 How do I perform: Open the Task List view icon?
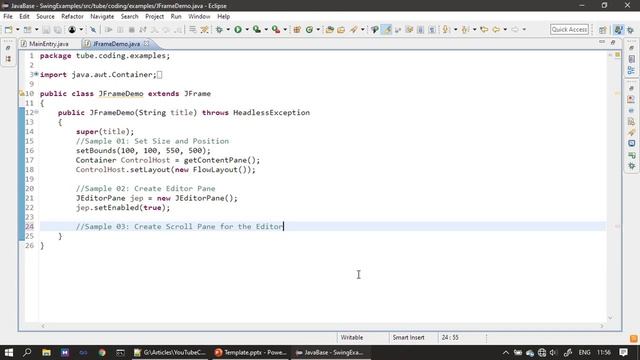point(631,59)
